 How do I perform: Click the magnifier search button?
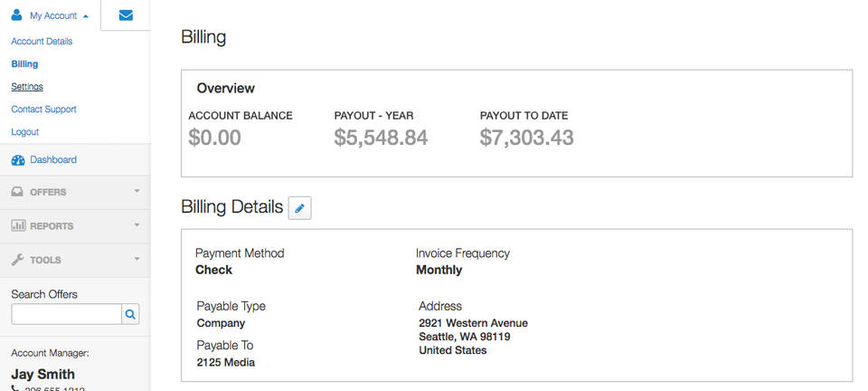[x=131, y=314]
